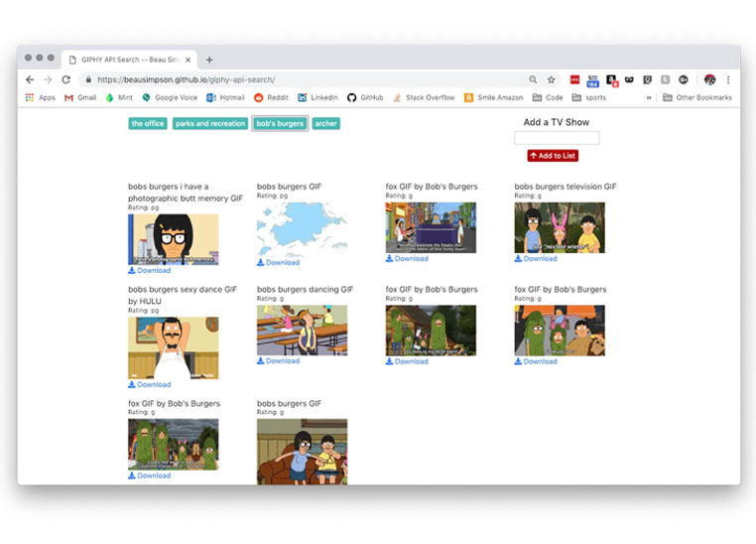
Task: Click the bottom bobs burgers GIF couch image
Action: click(302, 452)
